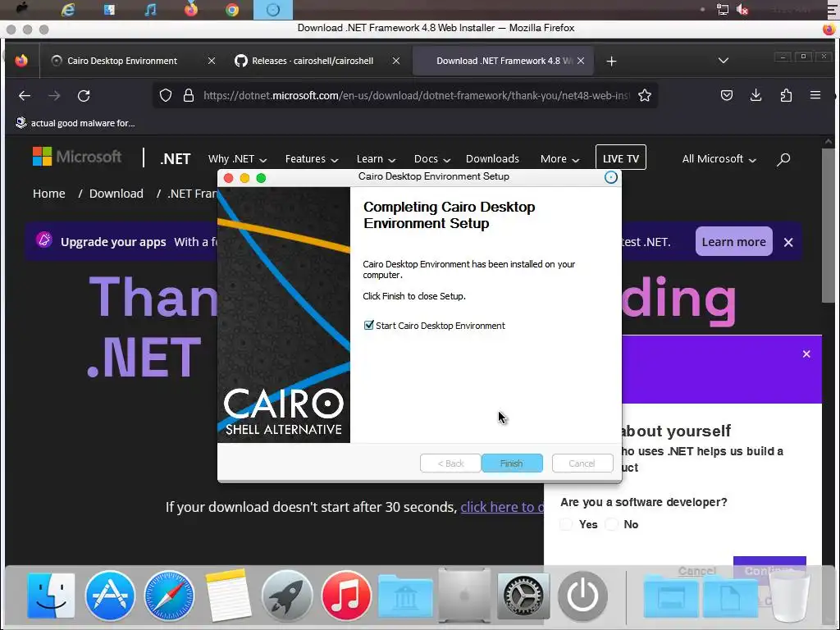Close the Releases cairoshell tab
The image size is (840, 630).
pos(396,61)
